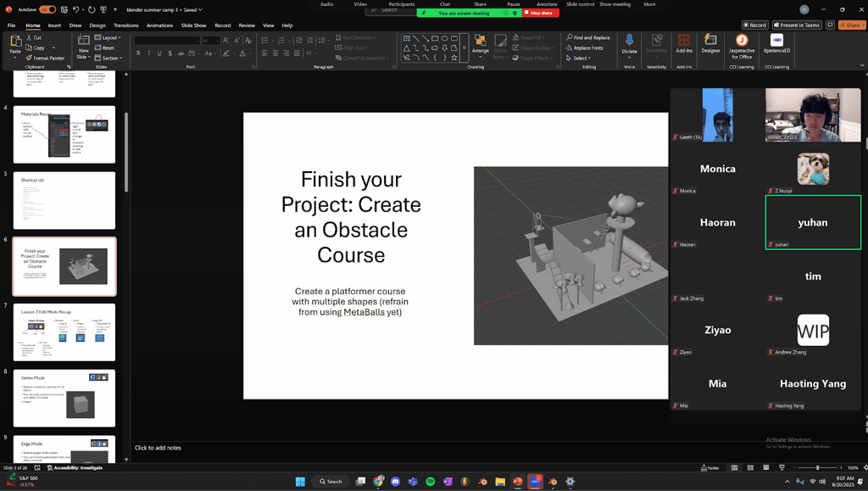Open the Section dropdown

(x=110, y=58)
